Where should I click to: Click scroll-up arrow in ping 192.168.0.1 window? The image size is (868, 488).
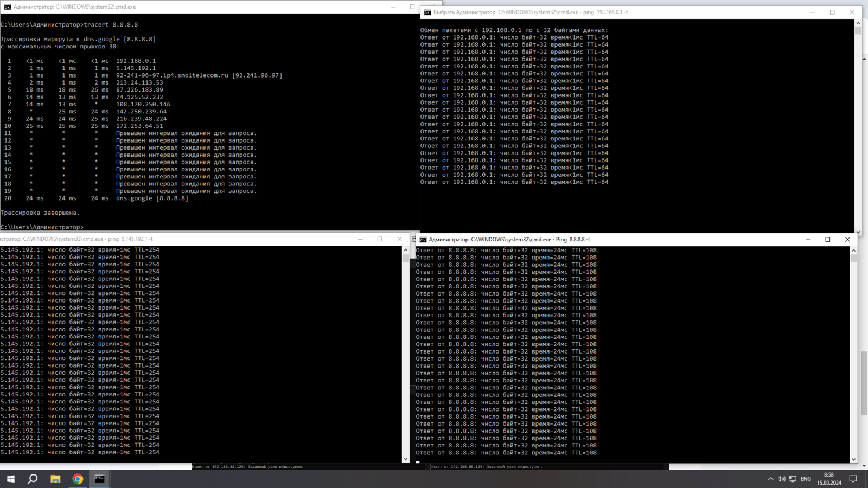click(858, 23)
